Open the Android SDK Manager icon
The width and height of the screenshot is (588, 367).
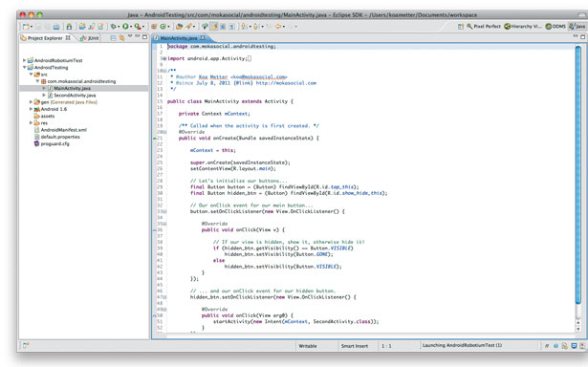69,27
